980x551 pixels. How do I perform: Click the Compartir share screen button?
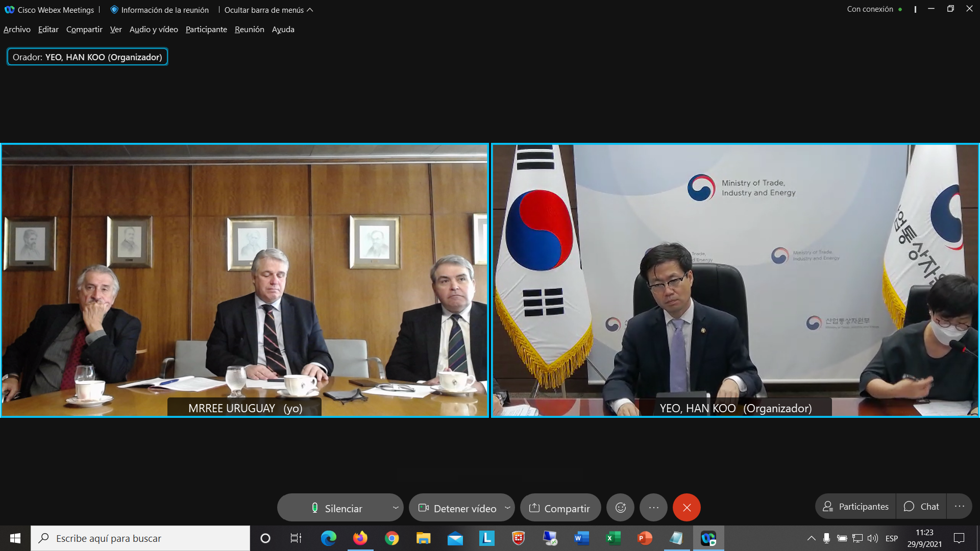coord(560,508)
